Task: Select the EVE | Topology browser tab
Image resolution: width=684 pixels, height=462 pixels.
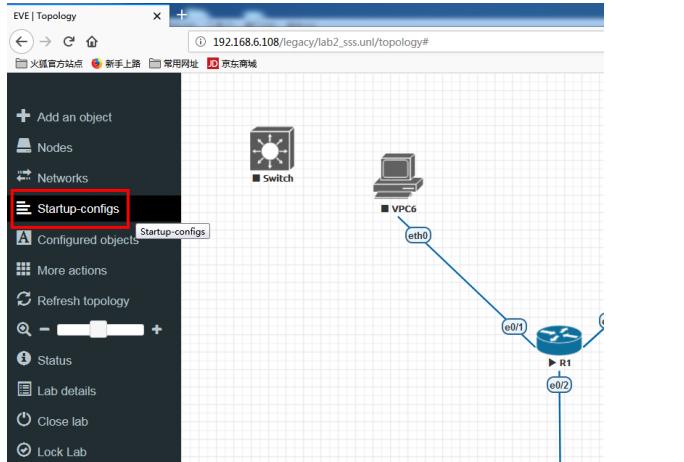Action: 89,16
